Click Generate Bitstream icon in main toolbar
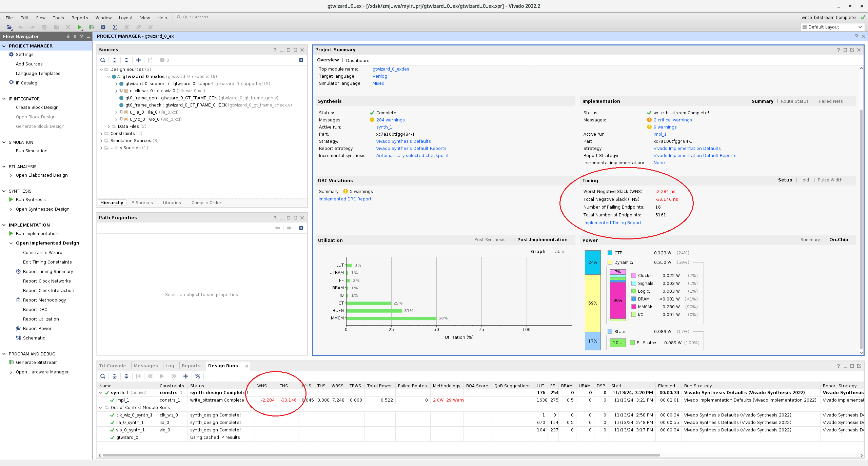The height and width of the screenshot is (466, 868). click(91, 27)
